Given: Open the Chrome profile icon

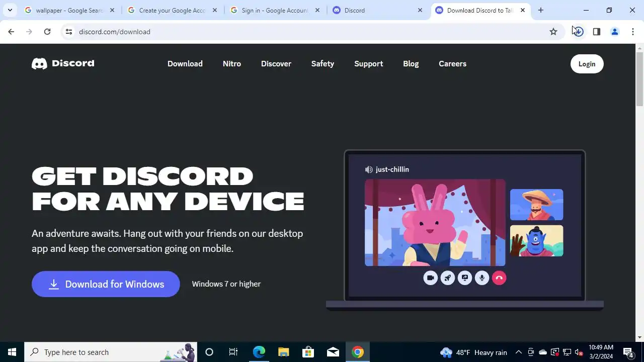Looking at the screenshot, I should [614, 32].
